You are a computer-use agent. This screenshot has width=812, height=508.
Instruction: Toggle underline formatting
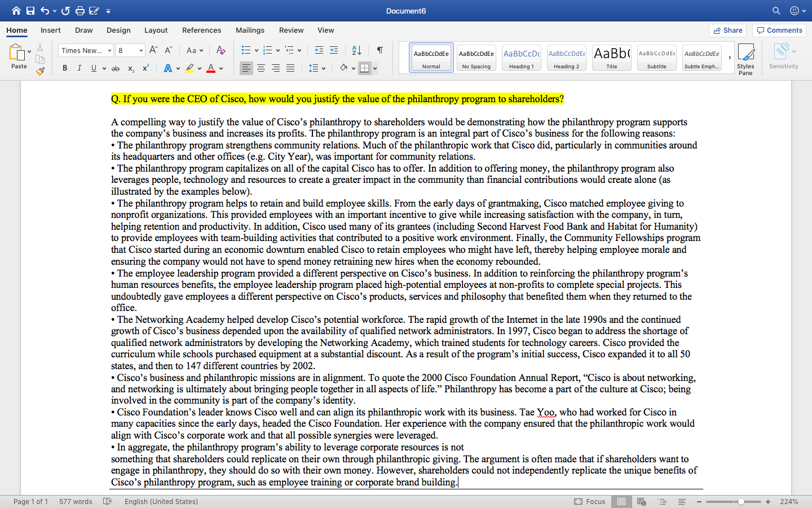coord(94,68)
